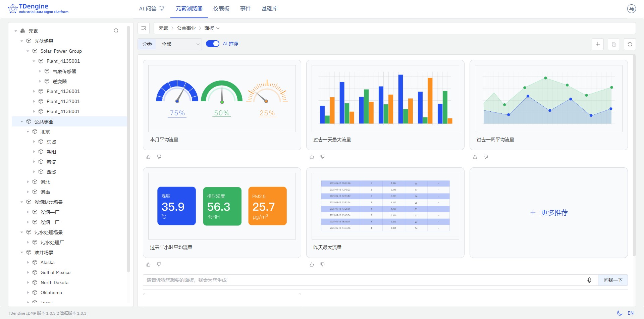Image resolution: width=644 pixels, height=319 pixels.
Task: Open the 本月平均流量 gauge thumbnail
Action: point(222,99)
